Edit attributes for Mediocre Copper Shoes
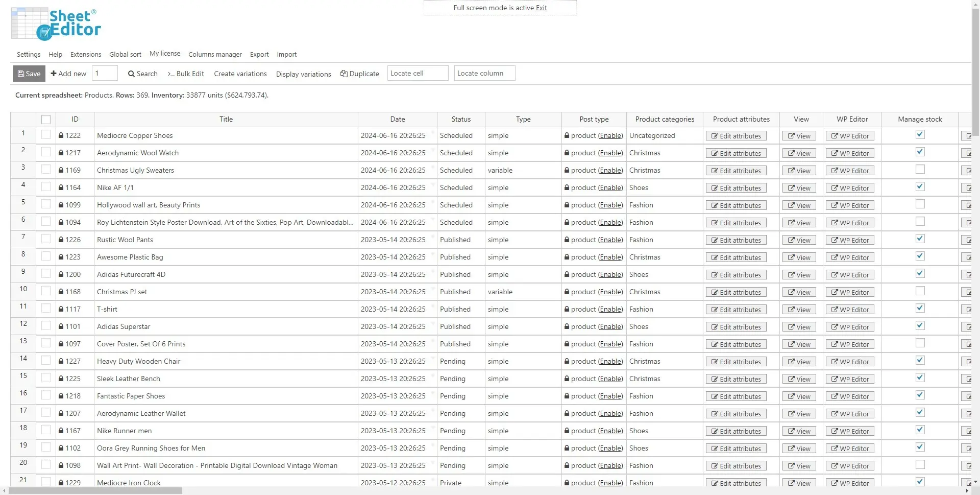 tap(736, 136)
